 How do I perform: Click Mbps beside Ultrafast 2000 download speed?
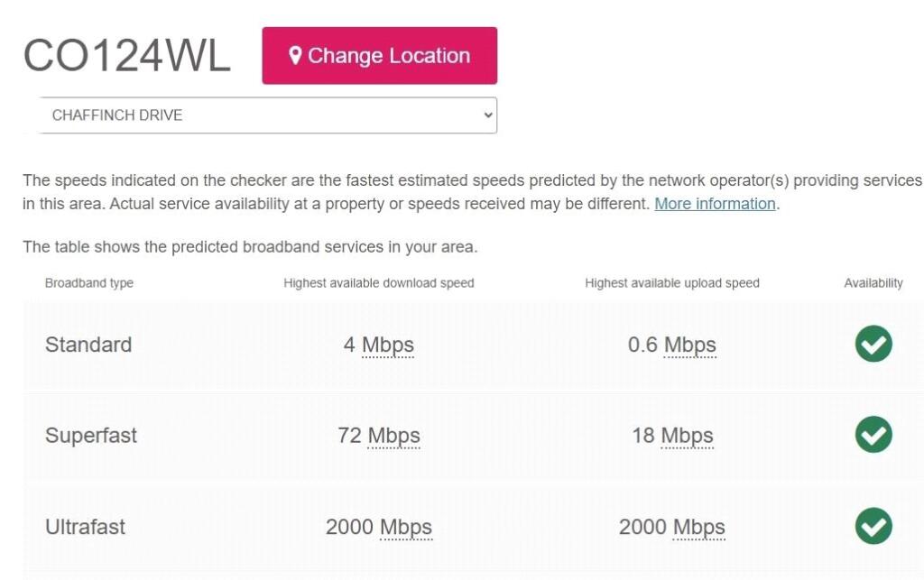point(406,527)
